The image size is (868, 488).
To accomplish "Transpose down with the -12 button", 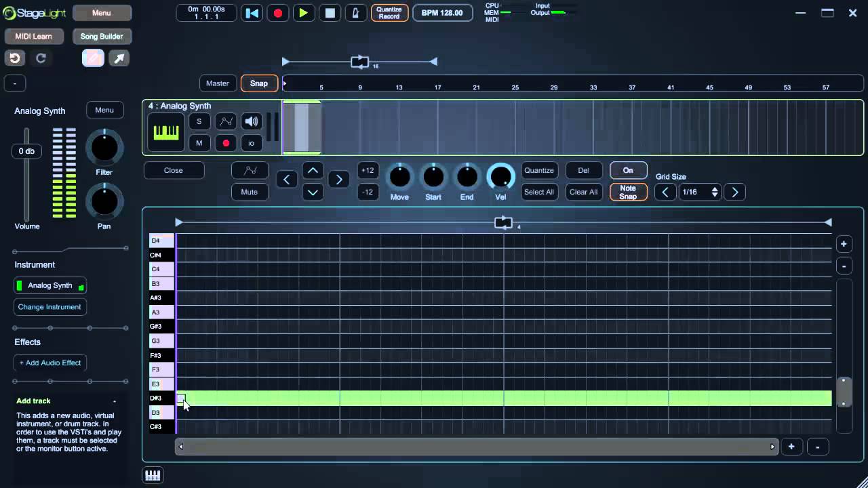I will [368, 192].
